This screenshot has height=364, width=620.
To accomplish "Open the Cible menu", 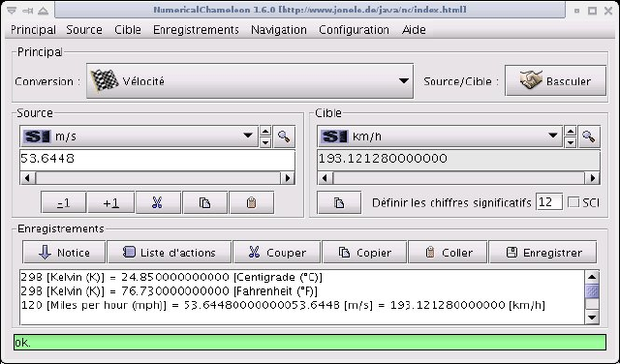I will [128, 30].
